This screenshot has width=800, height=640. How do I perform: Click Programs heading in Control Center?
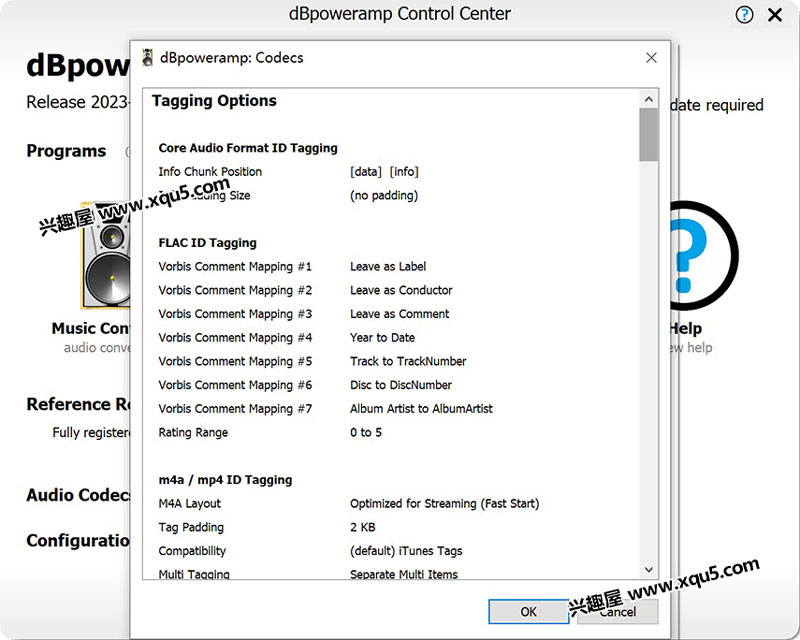pyautogui.click(x=66, y=151)
